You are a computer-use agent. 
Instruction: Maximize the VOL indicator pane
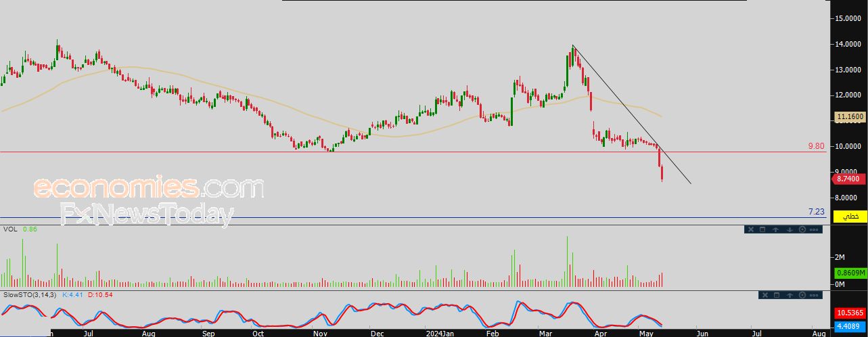[x=762, y=229]
